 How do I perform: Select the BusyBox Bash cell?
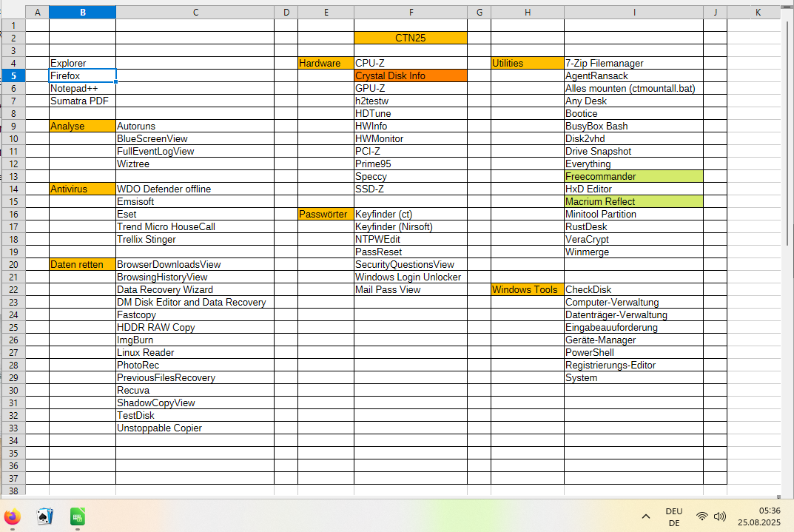tap(634, 126)
